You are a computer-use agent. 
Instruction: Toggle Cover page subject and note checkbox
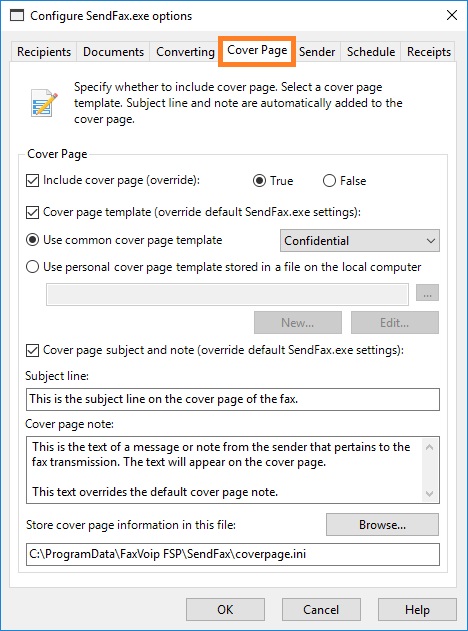coord(32,350)
